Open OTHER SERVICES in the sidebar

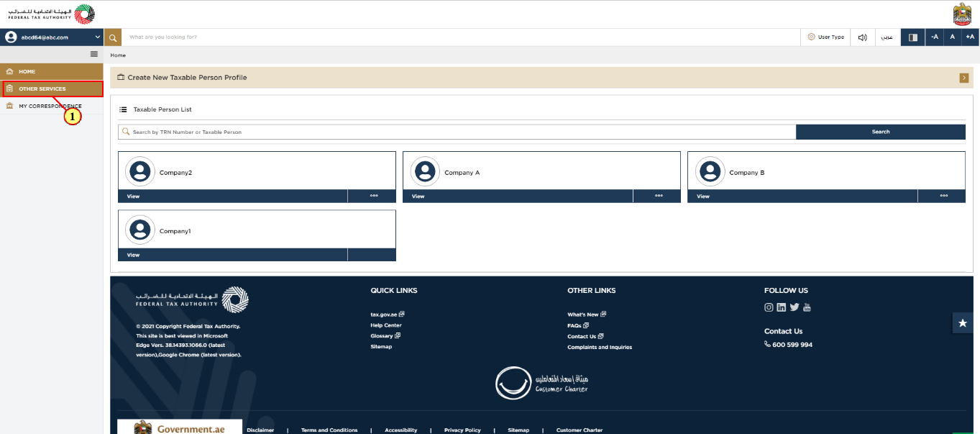[52, 89]
